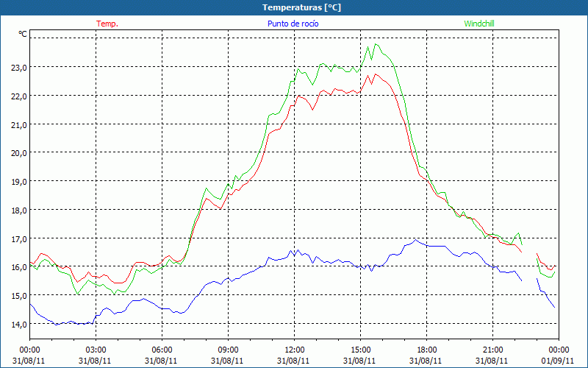Click the 17,0 y-axis value
Viewport: 588px width, 368px height.
(x=18, y=238)
